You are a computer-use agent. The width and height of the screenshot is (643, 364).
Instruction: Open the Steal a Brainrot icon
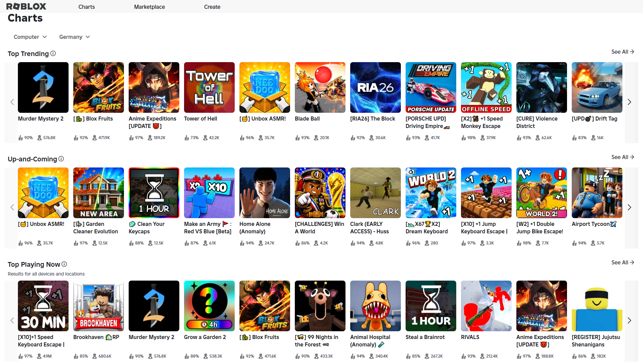click(x=431, y=306)
